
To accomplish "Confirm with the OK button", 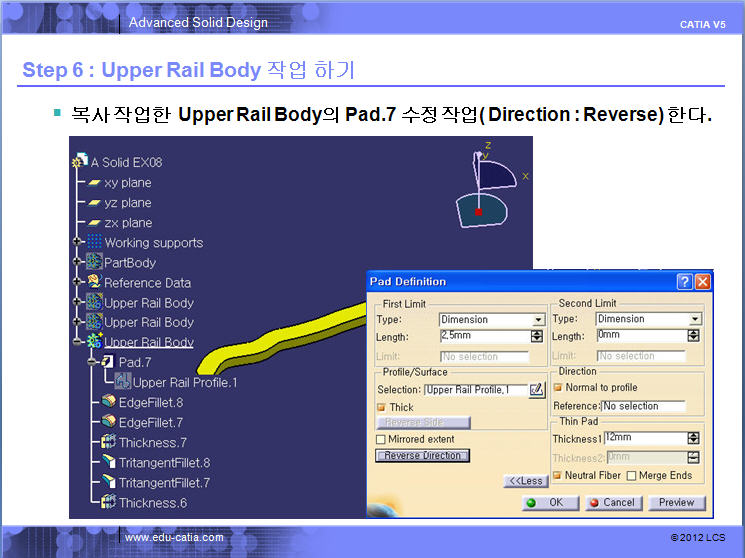I will click(551, 503).
